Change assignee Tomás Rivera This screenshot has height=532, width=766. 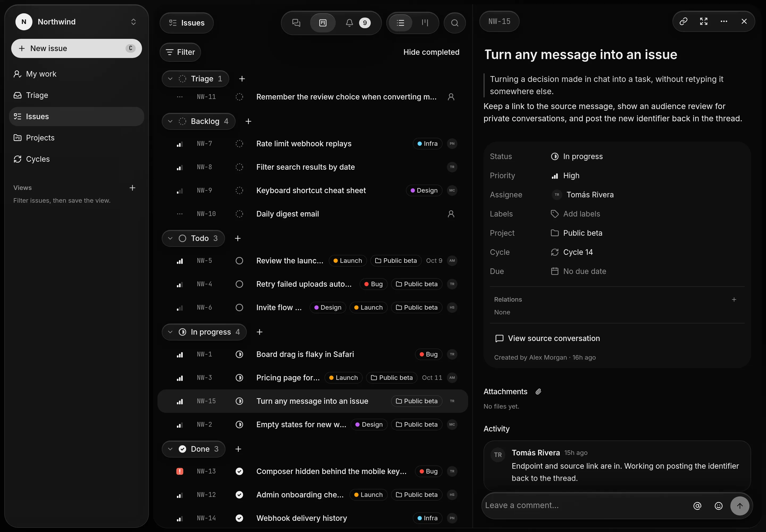(582, 195)
